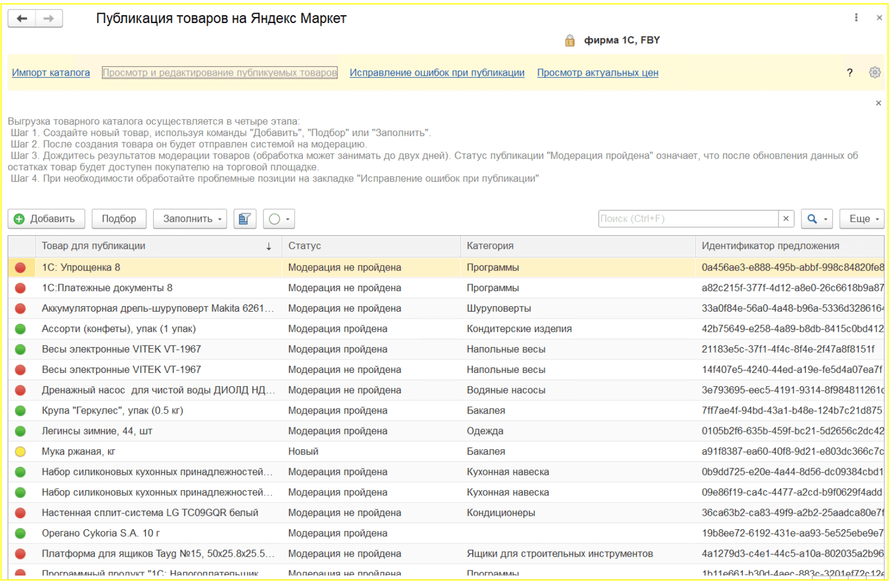Click the lock icon near фирма 1С

(569, 41)
